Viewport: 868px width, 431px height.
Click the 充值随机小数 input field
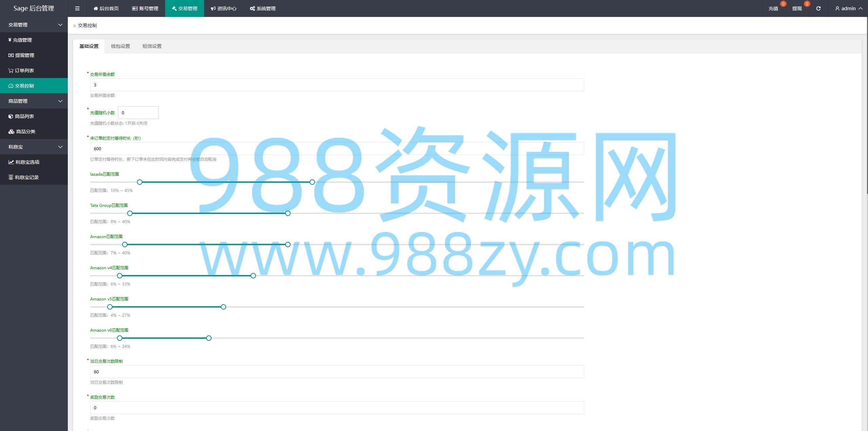pos(138,113)
